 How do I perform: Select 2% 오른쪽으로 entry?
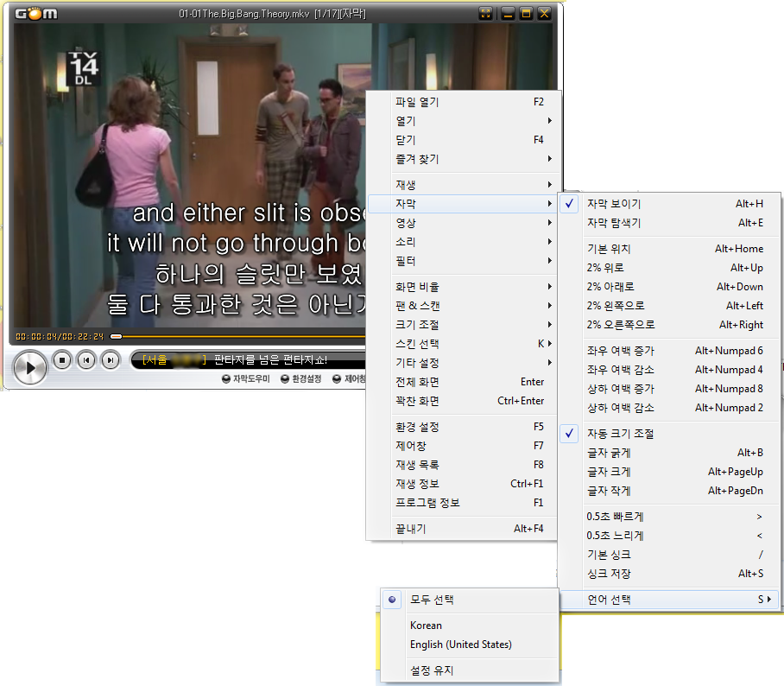point(669,325)
